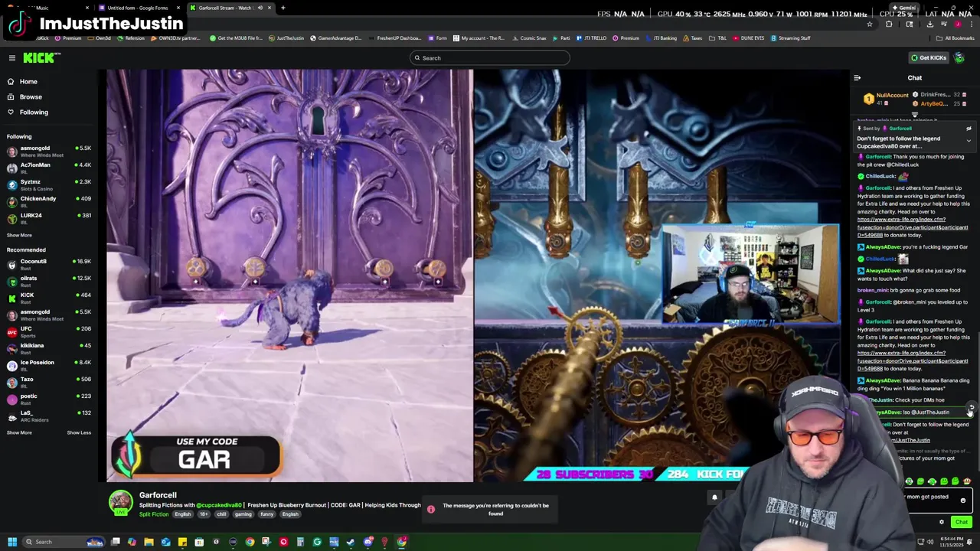Image resolution: width=980 pixels, height=551 pixels.
Task: Open Discord from the taskbar
Action: tap(367, 542)
